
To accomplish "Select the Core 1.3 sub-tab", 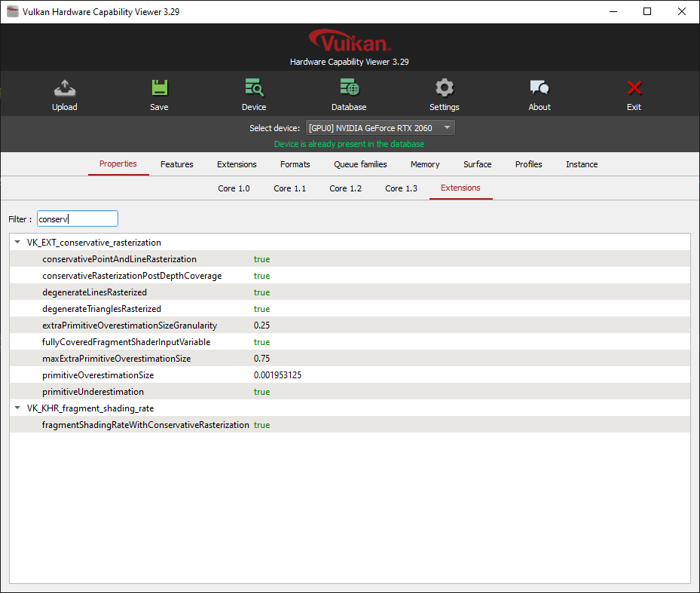I will 402,188.
